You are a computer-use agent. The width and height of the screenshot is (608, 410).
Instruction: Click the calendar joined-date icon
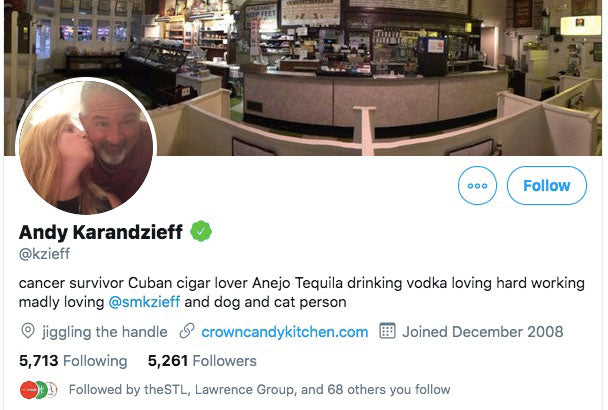[387, 331]
